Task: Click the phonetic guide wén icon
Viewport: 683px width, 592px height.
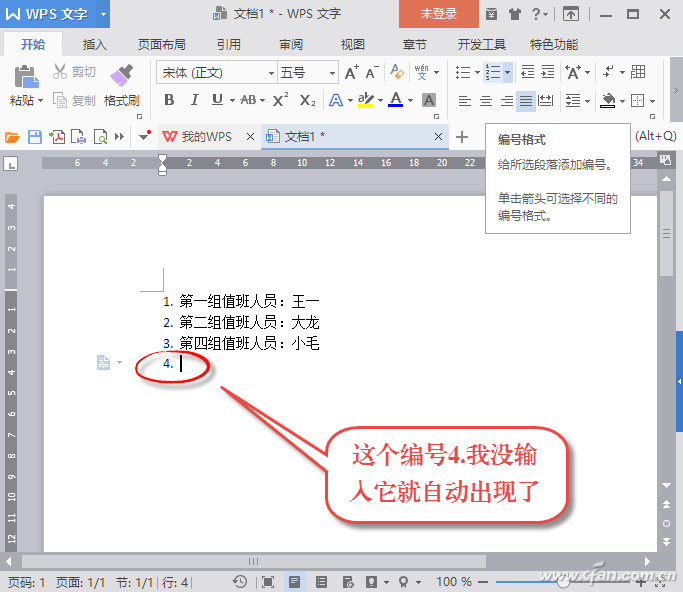Action: coord(421,72)
